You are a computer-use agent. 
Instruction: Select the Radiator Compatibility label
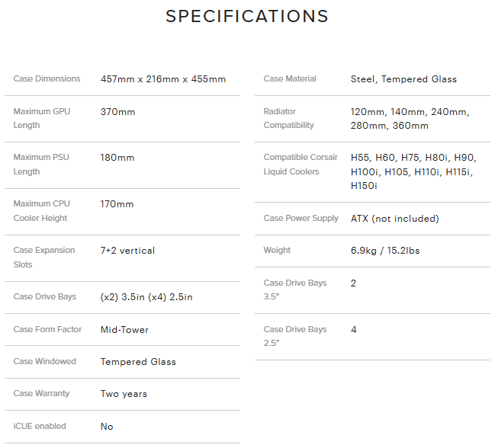288,118
